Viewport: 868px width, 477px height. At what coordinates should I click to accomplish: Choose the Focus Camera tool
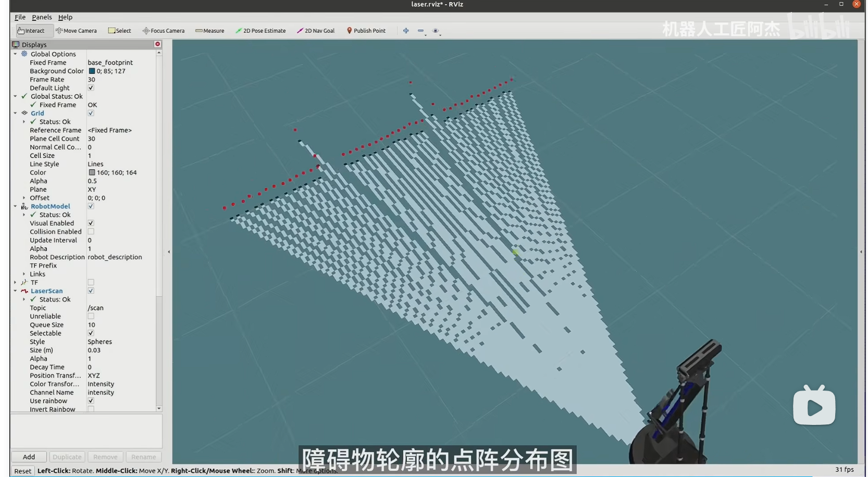click(164, 31)
